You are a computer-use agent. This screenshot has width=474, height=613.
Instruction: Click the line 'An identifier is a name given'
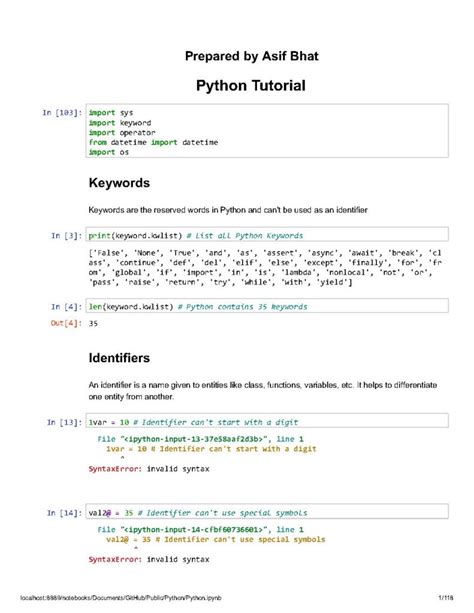[x=263, y=385]
